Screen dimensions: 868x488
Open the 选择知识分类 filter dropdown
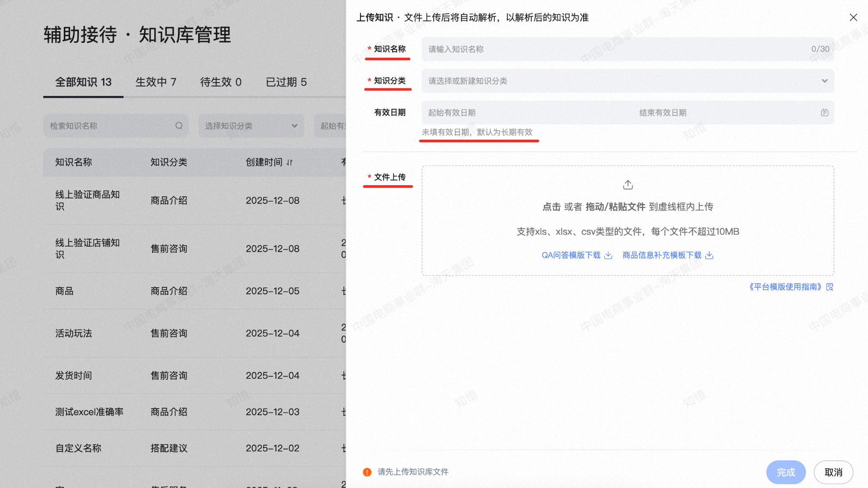click(251, 126)
